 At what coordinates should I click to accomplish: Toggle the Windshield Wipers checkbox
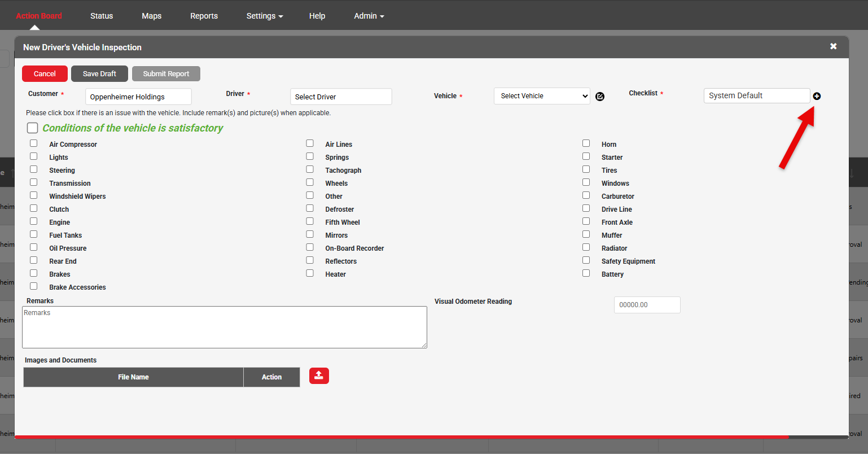pyautogui.click(x=34, y=195)
